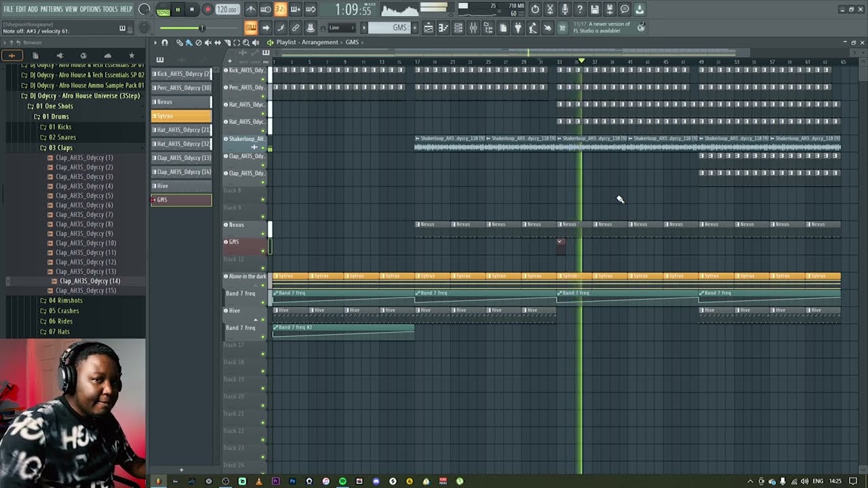Expand the 07 Hats folder
Viewport: 868px width, 488px height.
pos(56,332)
